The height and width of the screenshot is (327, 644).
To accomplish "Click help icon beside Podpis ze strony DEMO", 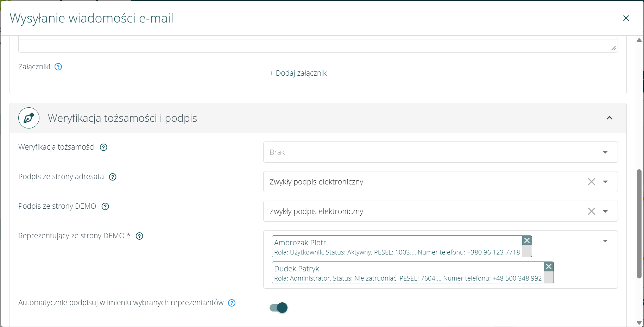I will (x=105, y=207).
